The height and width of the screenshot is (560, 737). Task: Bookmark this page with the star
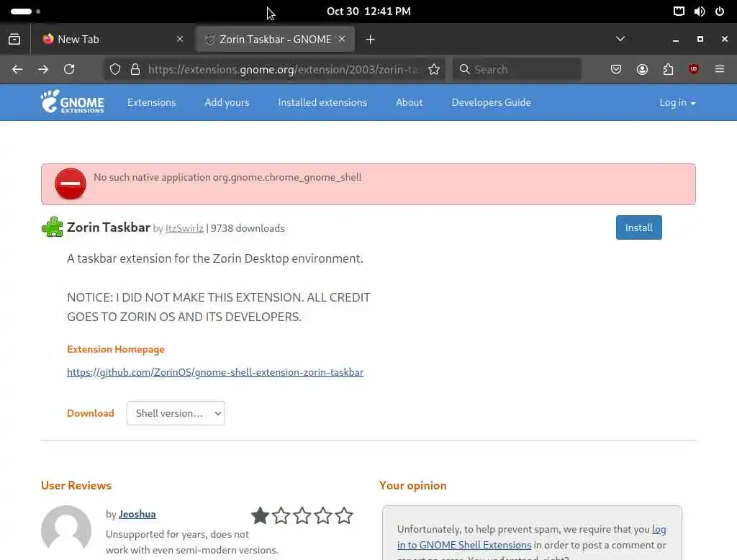tap(434, 70)
